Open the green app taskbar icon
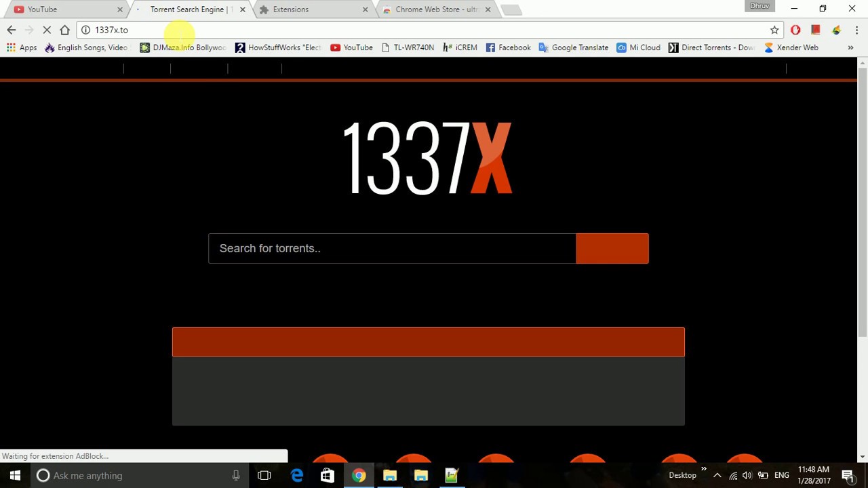This screenshot has width=868, height=488. 452,475
